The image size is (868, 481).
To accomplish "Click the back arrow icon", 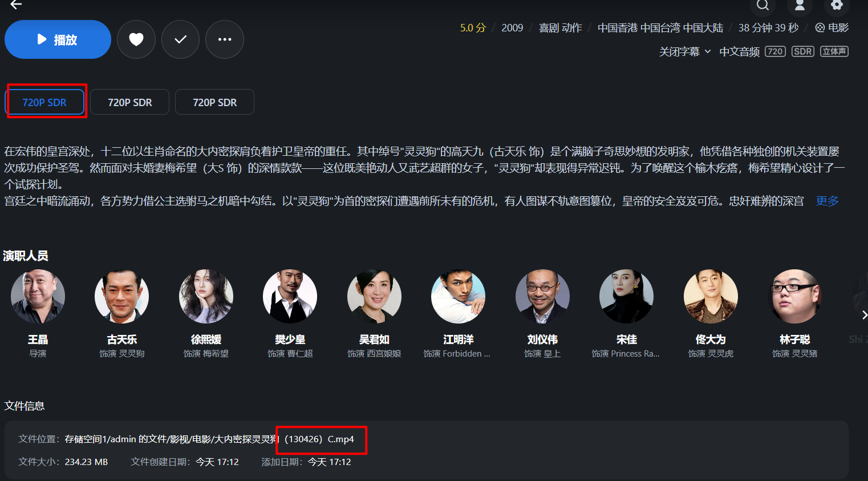I will tap(16, 5).
